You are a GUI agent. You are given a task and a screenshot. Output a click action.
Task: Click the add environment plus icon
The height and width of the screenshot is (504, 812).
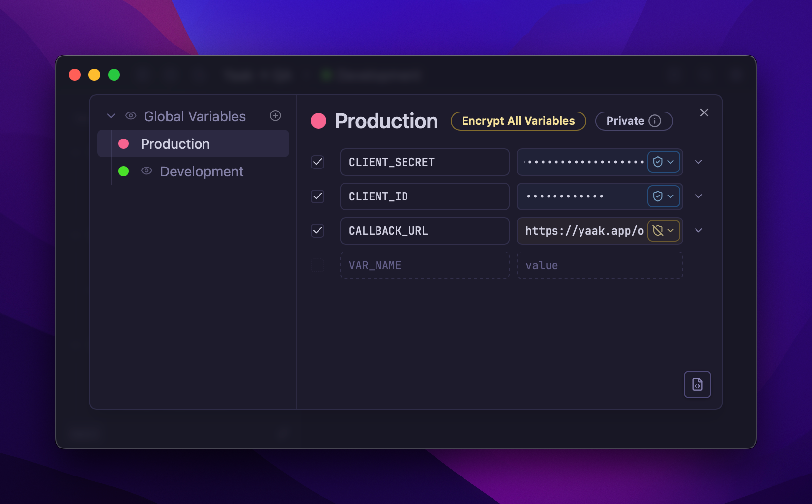[275, 115]
